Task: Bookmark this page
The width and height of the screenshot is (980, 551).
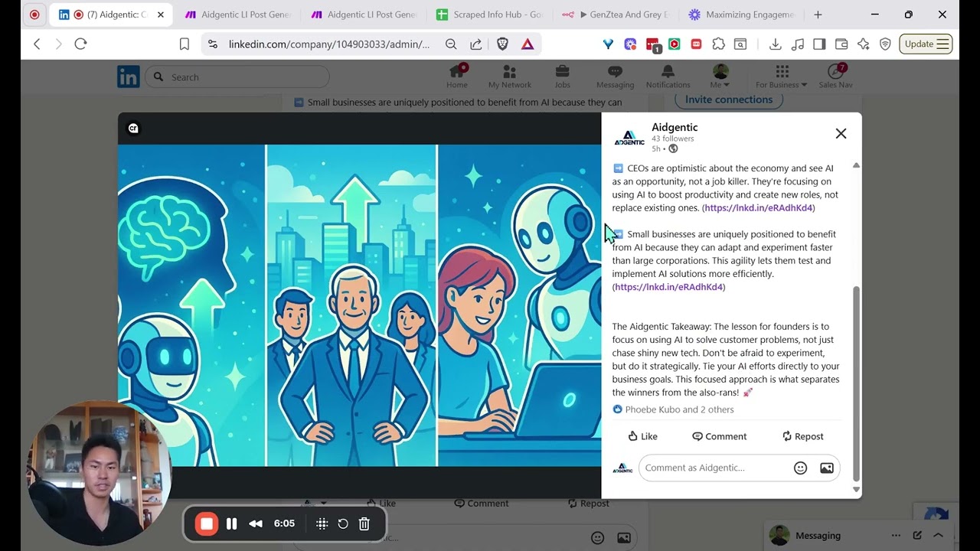Action: click(x=185, y=44)
